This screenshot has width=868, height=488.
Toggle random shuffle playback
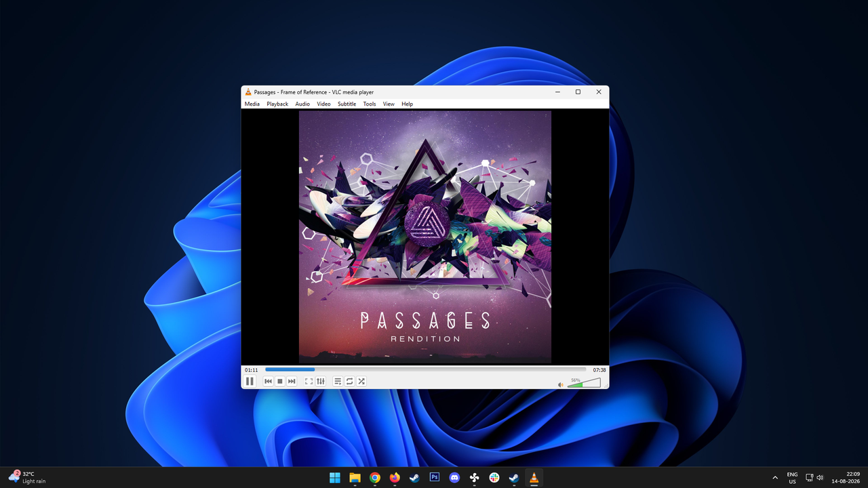pyautogui.click(x=361, y=382)
